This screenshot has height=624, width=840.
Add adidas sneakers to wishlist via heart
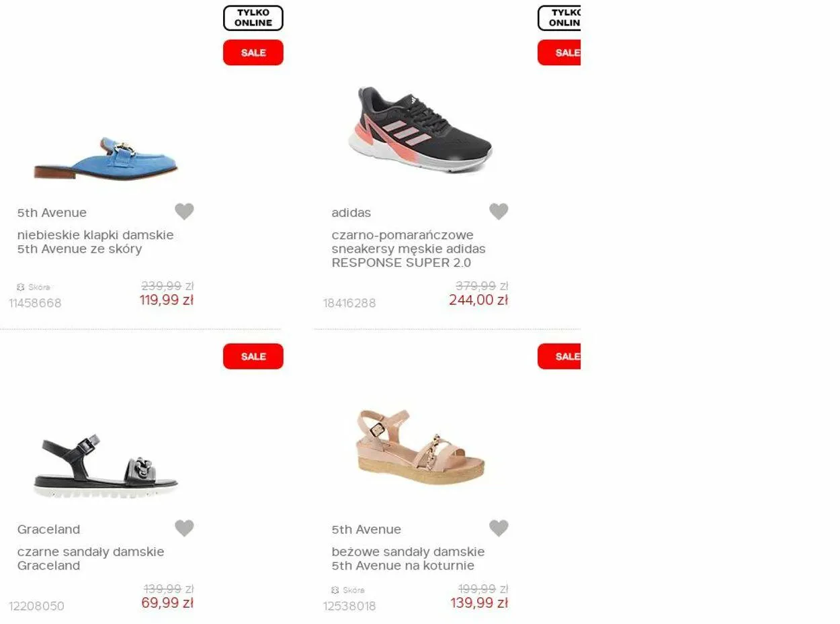[x=499, y=212]
